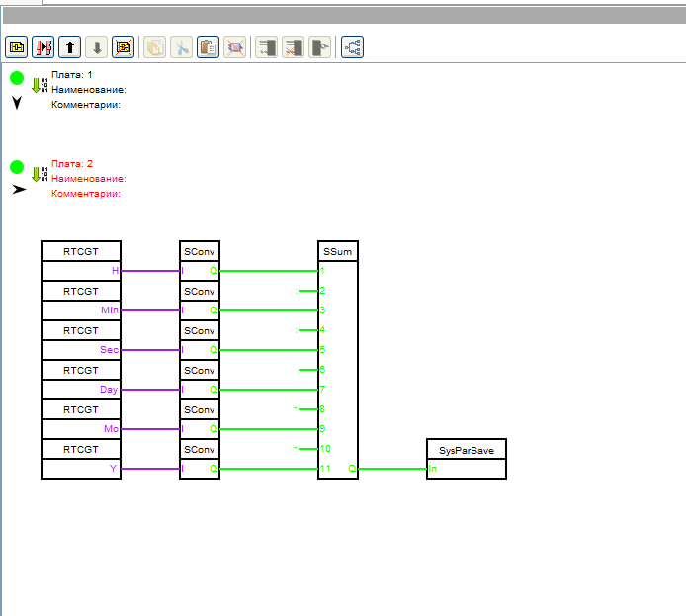
Task: Click input pin 8 of SSum
Action: 322,408
